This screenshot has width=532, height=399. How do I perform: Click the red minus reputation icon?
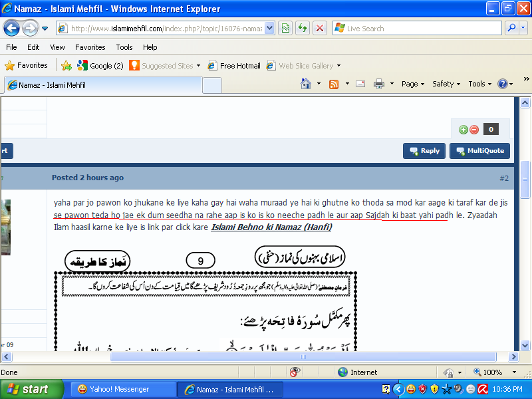[473, 130]
